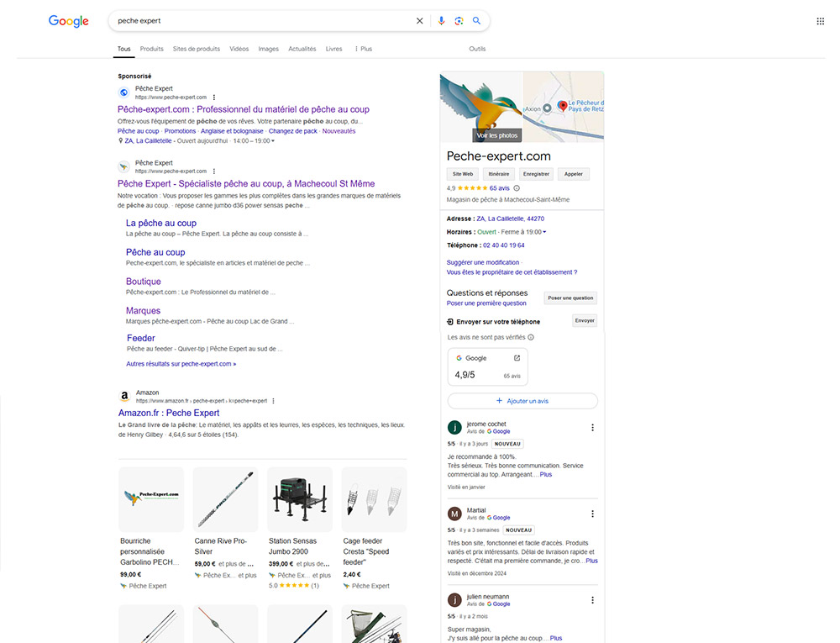The height and width of the screenshot is (643, 840).
Task: Click the blue magnifier search icon
Action: 476,21
